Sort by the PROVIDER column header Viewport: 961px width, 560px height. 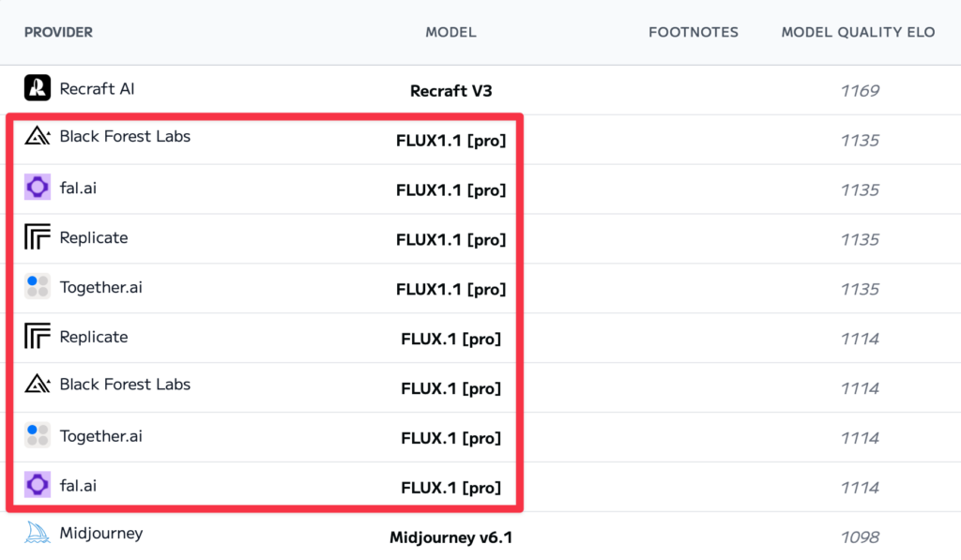click(58, 32)
